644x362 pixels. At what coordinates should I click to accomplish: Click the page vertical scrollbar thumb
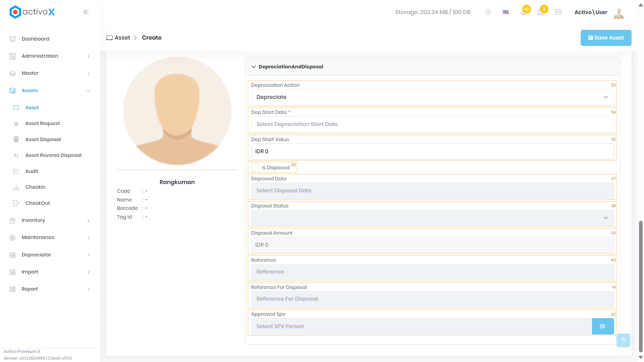click(x=641, y=287)
